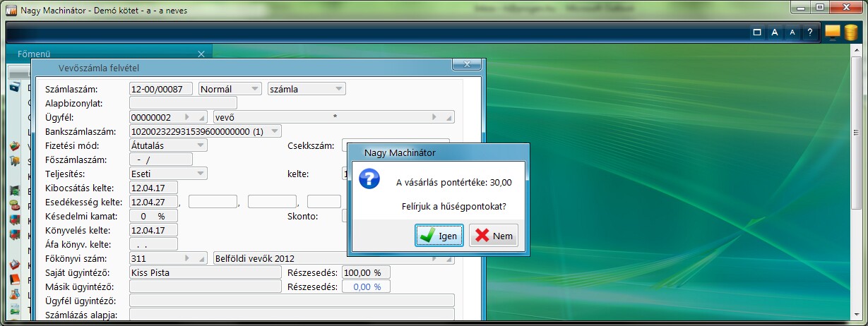Click the 'Csekkszám:' label

click(310, 145)
